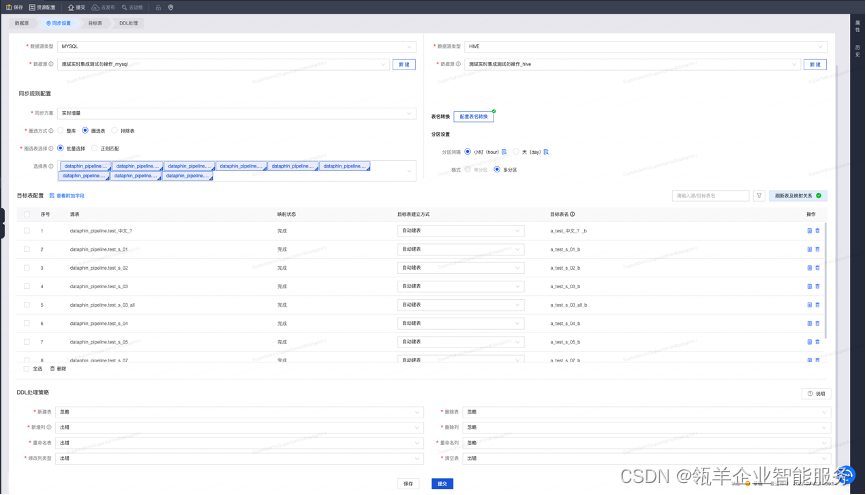Open 自动建表 dropdown for row test_s_02
Screen dimensions: 866x495
(461, 267)
